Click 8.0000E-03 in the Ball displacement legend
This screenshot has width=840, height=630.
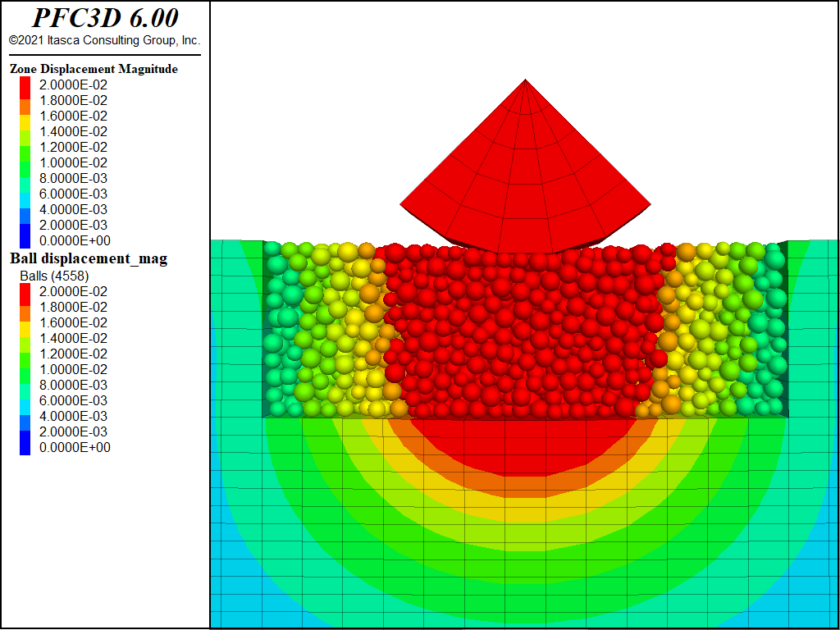coord(73,385)
